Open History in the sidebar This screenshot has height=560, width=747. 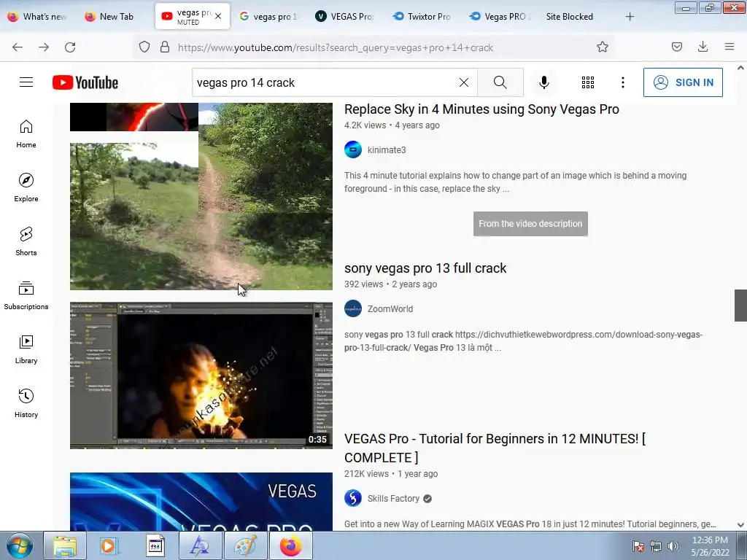(x=26, y=403)
